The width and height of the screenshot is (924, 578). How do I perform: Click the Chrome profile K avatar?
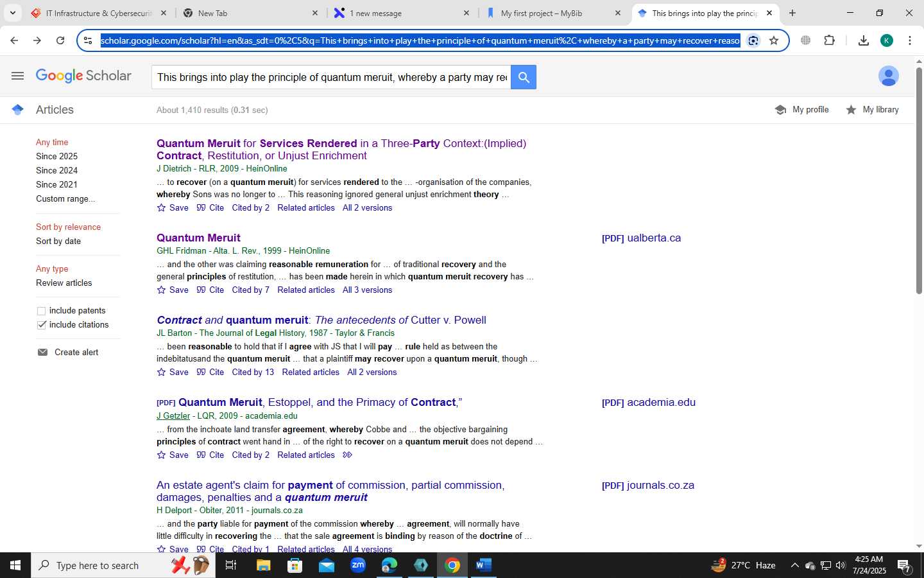pos(887,40)
